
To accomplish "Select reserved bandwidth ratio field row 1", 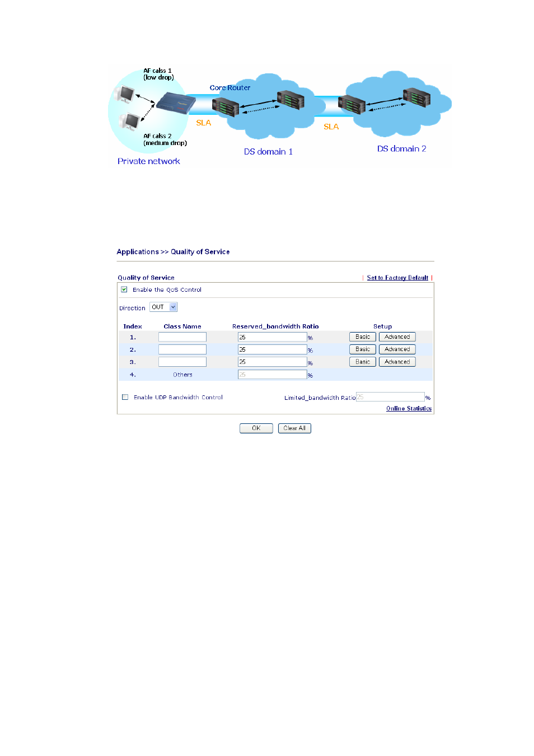I will pos(272,337).
